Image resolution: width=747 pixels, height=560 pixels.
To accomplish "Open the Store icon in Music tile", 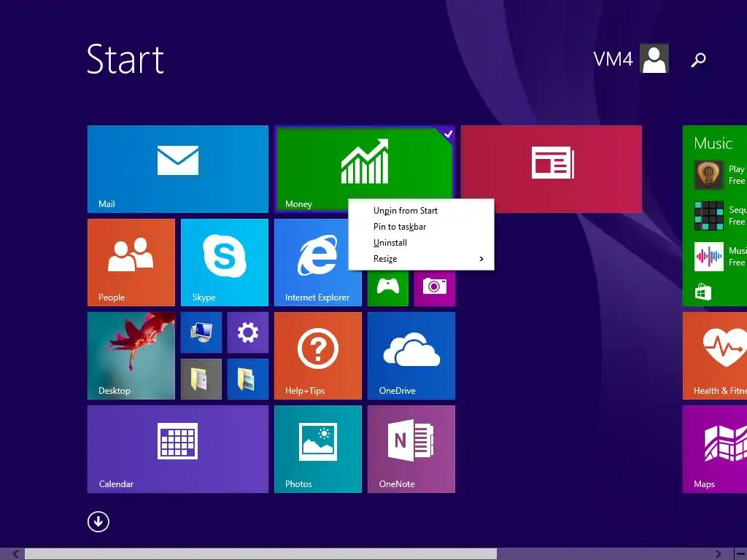I will click(x=703, y=292).
